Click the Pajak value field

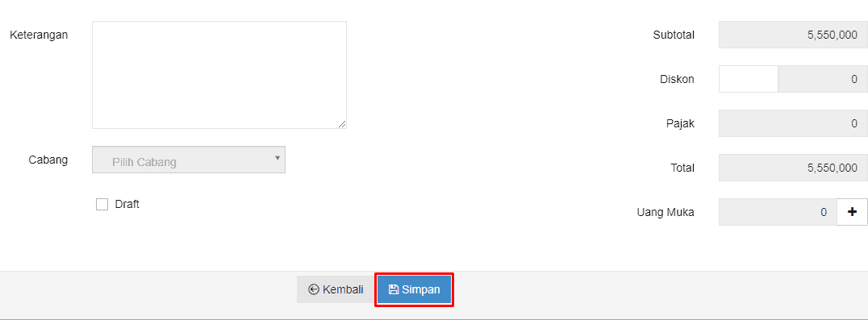793,123
